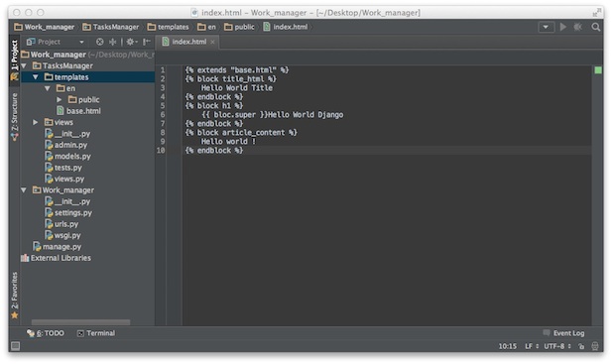The width and height of the screenshot is (612, 364).
Task: Open the Terminal tool window
Action: coord(96,333)
